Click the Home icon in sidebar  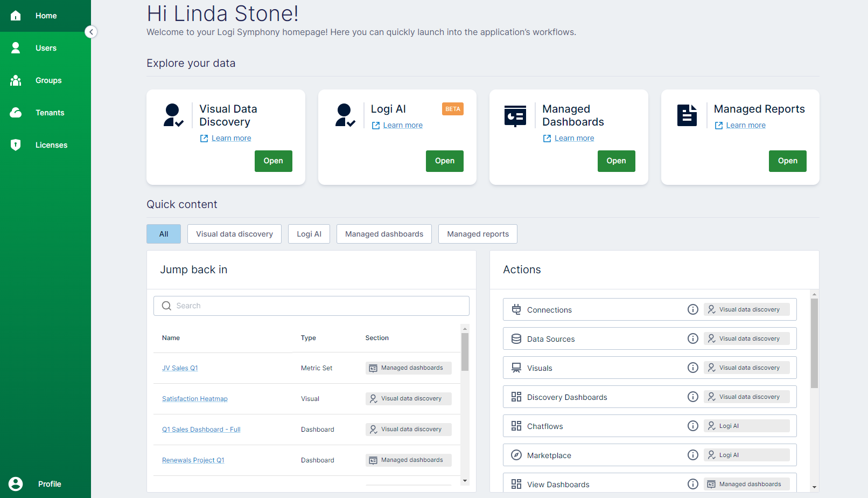(16, 16)
